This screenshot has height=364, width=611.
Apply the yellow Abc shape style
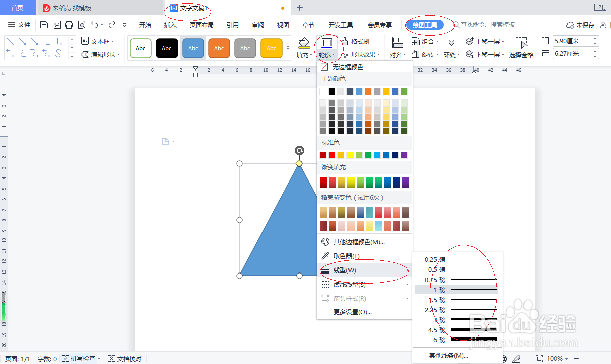click(272, 48)
